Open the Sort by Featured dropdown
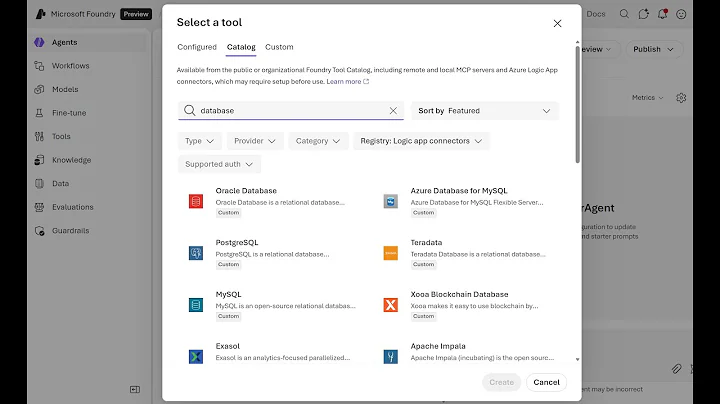720x404 pixels. 485,111
